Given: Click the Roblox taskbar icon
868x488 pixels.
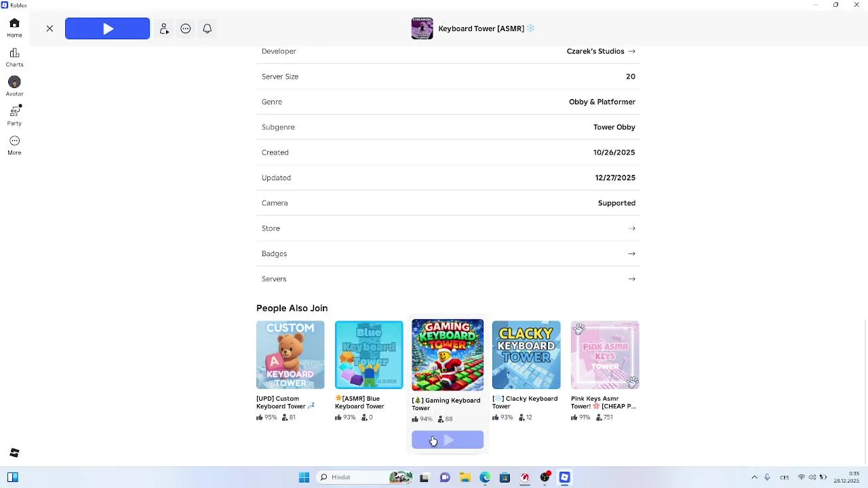Looking at the screenshot, I should click(x=565, y=477).
